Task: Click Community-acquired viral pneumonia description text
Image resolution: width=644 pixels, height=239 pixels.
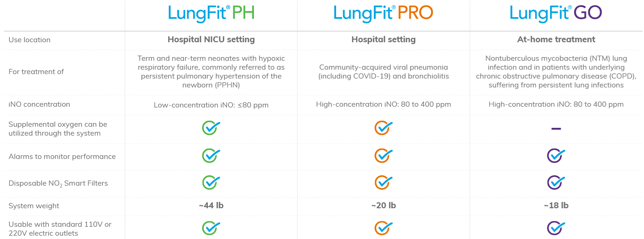Action: pos(383,72)
